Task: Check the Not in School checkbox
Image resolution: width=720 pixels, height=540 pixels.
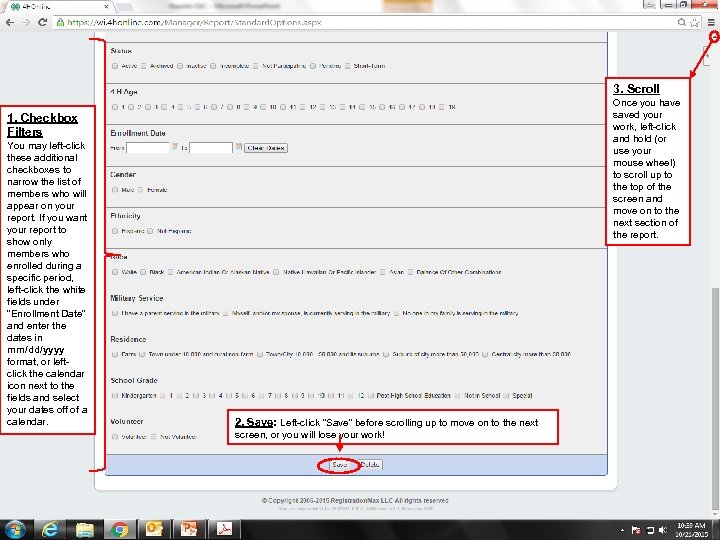Action: (x=457, y=395)
